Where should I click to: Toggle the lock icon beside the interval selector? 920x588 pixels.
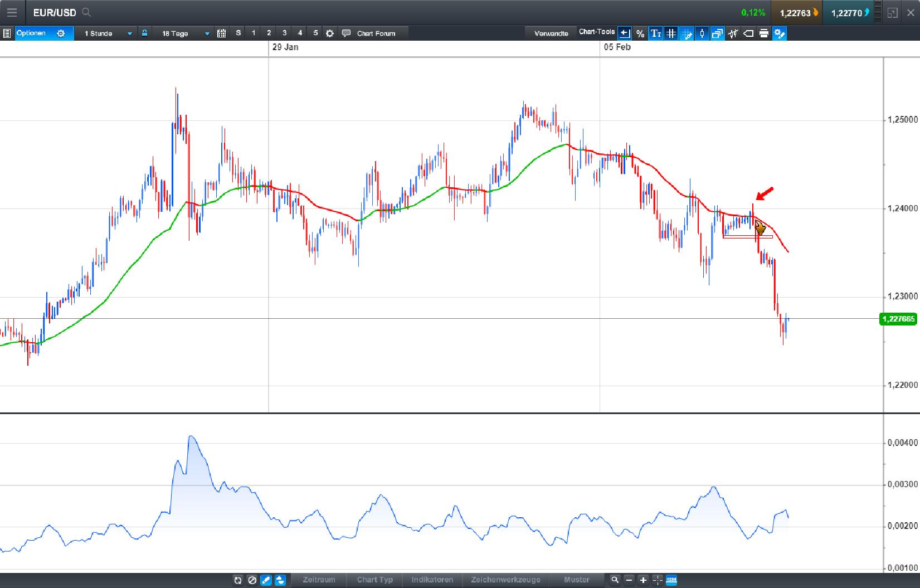point(144,33)
